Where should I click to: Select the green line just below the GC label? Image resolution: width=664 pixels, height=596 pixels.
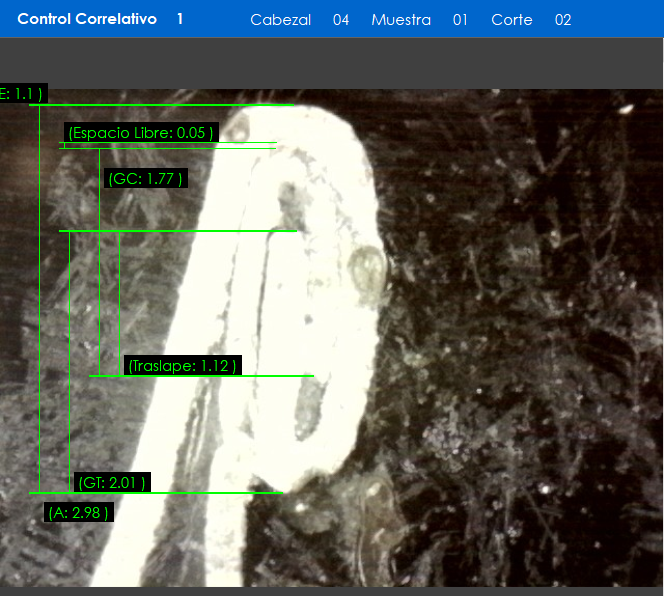[x=178, y=231]
